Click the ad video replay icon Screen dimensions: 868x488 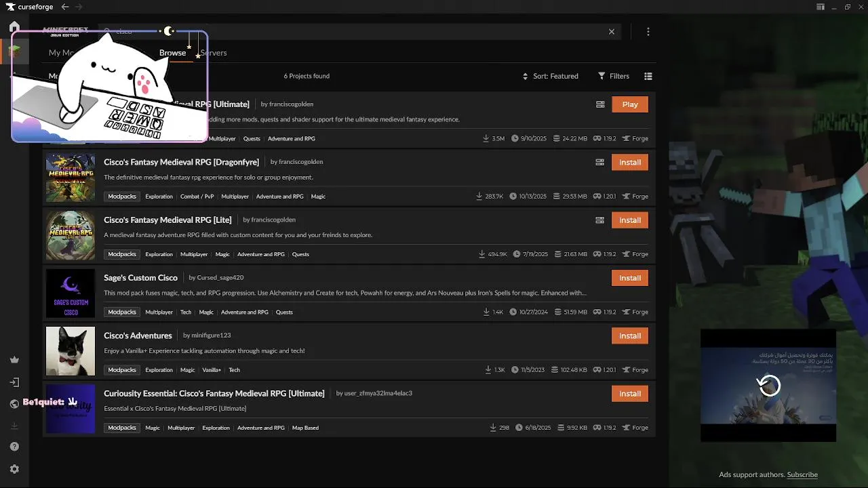(x=768, y=386)
